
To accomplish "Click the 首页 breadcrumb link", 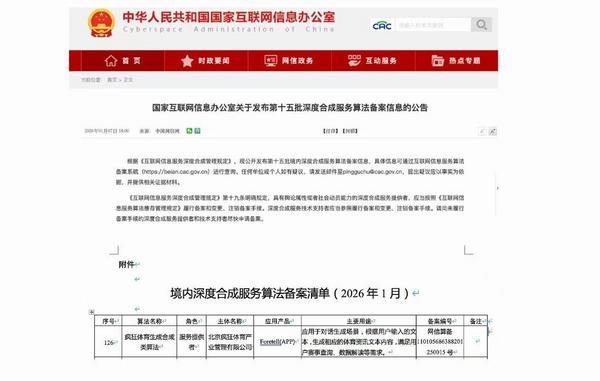I will (112, 80).
